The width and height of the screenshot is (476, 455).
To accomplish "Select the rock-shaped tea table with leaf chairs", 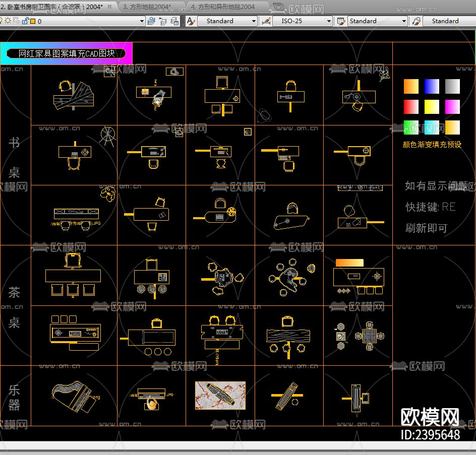I will coord(223,279).
